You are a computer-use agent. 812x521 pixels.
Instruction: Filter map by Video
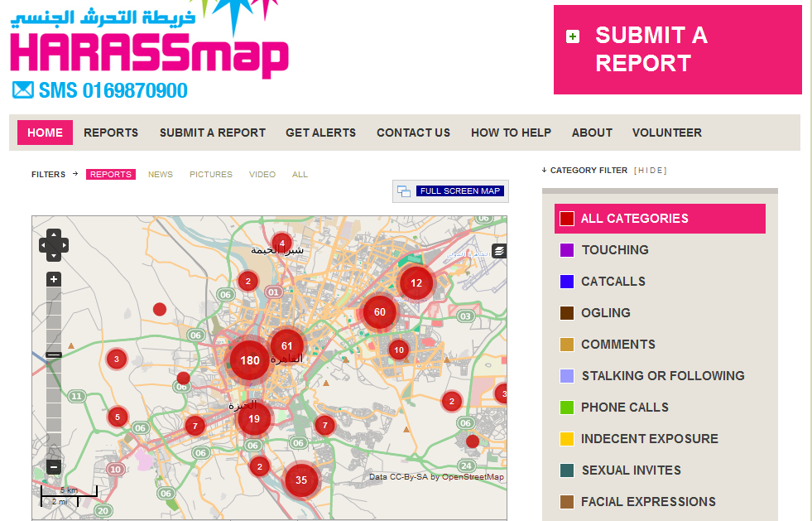point(262,174)
